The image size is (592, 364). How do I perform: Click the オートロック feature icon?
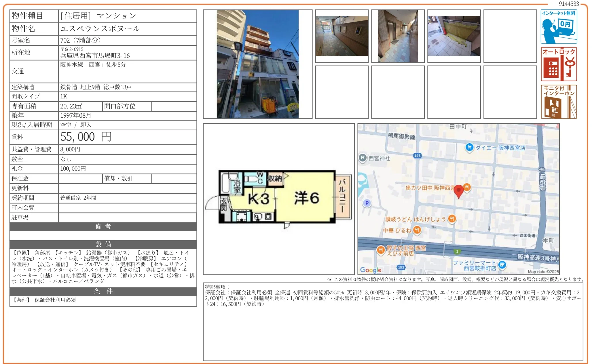click(559, 64)
